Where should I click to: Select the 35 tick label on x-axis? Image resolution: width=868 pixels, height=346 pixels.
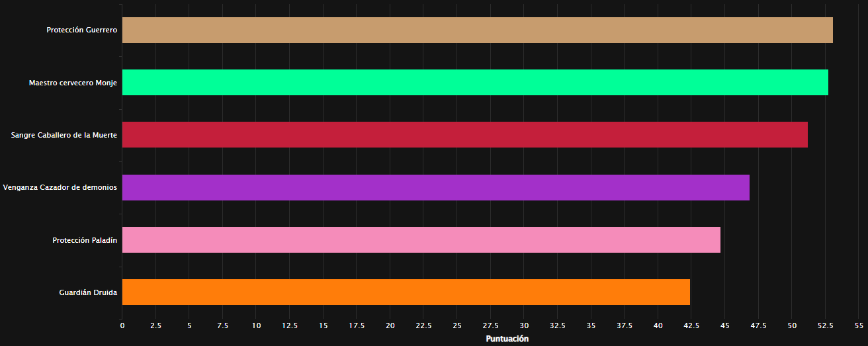pyautogui.click(x=591, y=325)
